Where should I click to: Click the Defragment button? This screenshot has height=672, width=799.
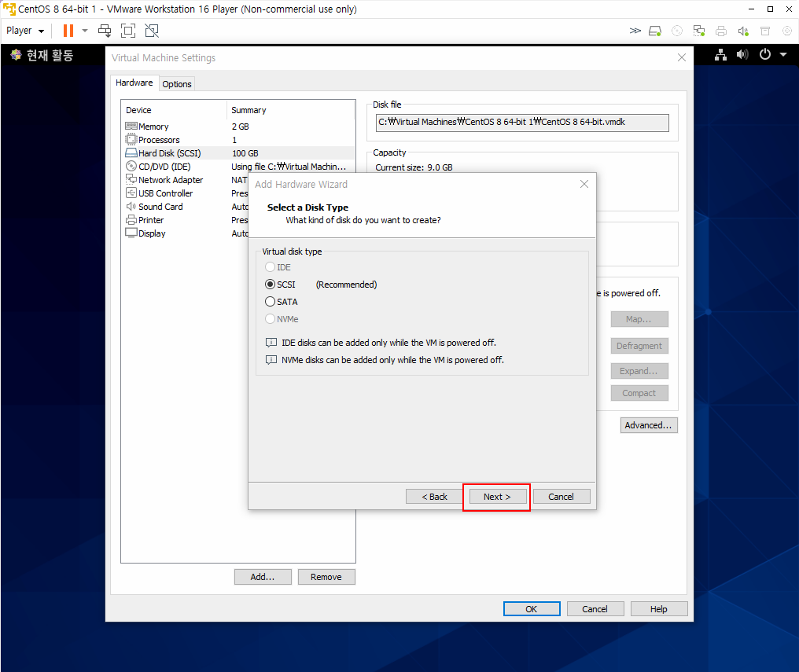pos(639,346)
